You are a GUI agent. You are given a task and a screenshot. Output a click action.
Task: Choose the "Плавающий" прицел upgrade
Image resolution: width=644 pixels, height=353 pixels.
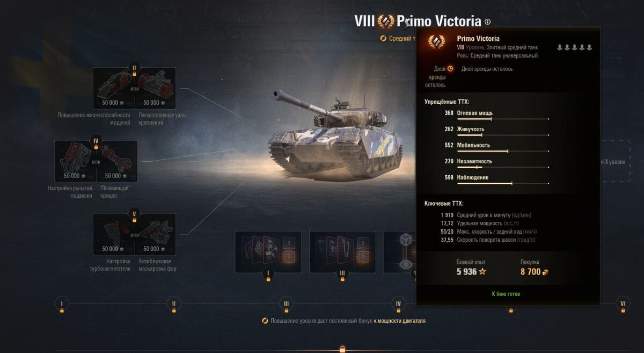pos(116,161)
